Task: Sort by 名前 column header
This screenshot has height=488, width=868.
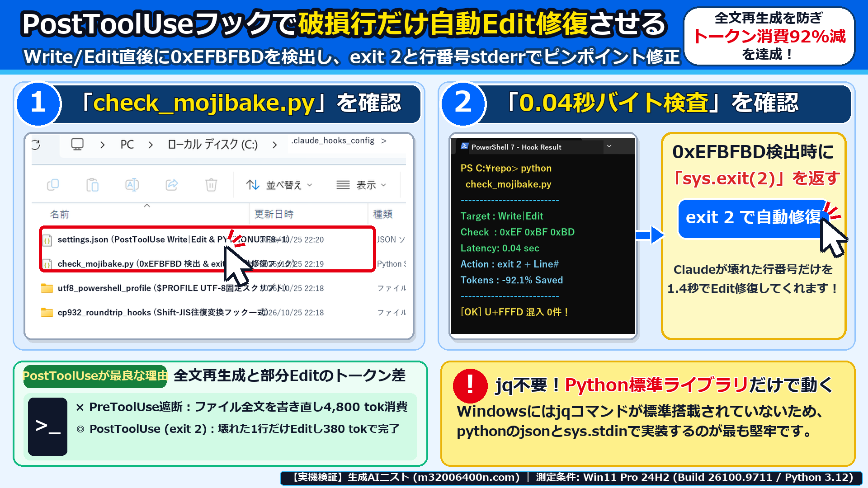Action: 59,214
